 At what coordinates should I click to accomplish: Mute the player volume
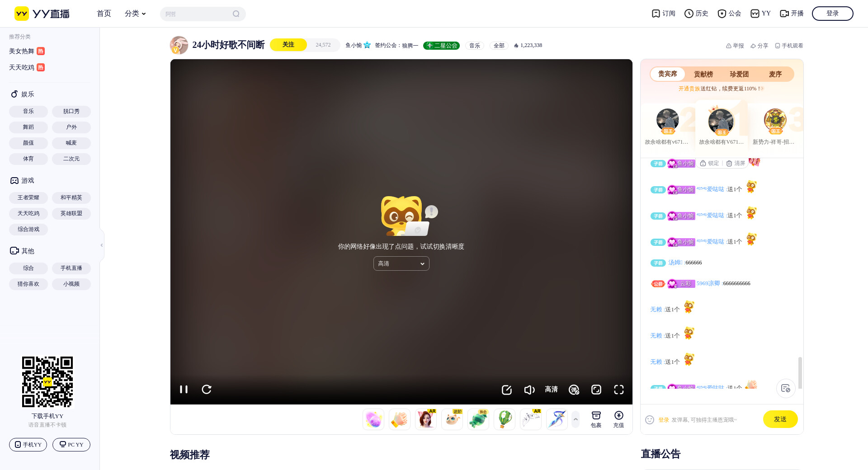(x=529, y=390)
